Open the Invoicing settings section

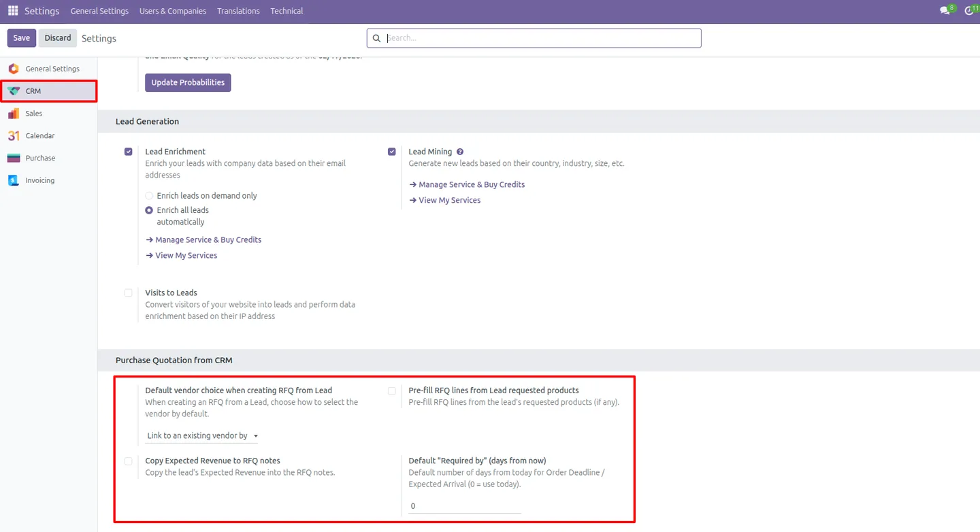48,180
